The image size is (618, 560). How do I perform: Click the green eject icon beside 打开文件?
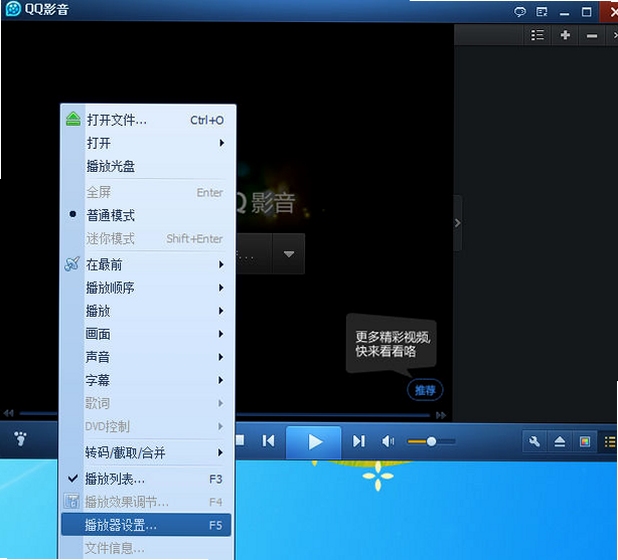pyautogui.click(x=73, y=119)
